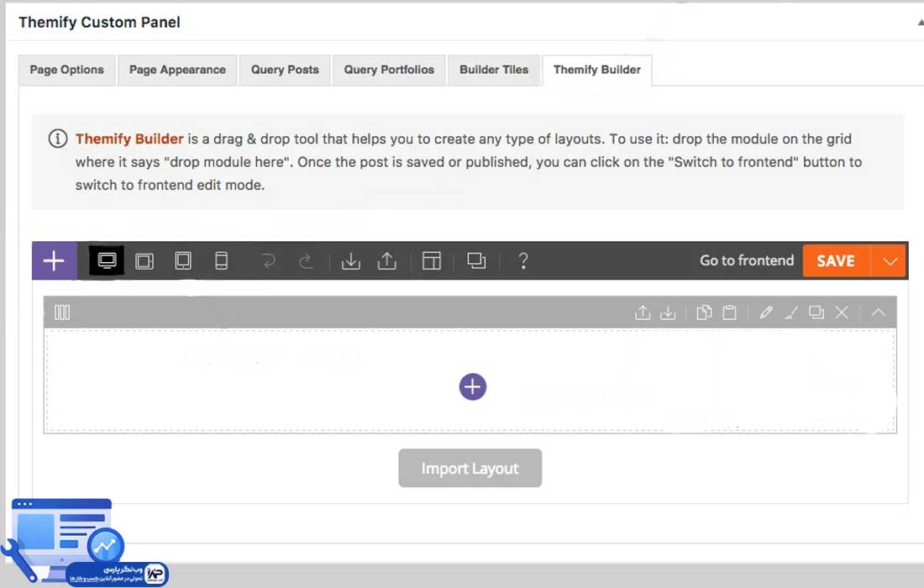Open the Page Options tab
Screen dimensions: 924x588
point(66,70)
